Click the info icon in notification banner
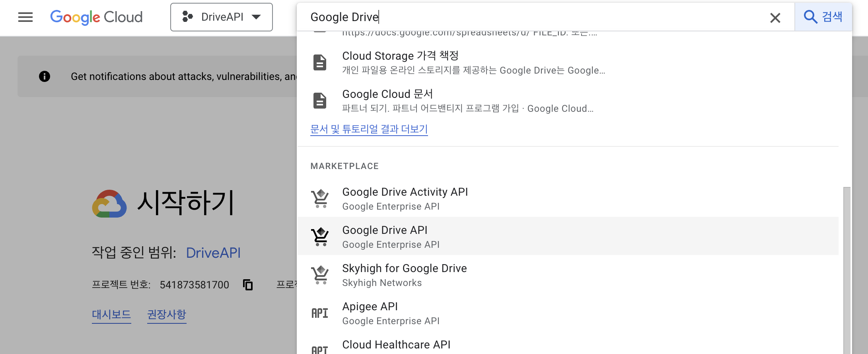This screenshot has height=354, width=868. click(45, 76)
